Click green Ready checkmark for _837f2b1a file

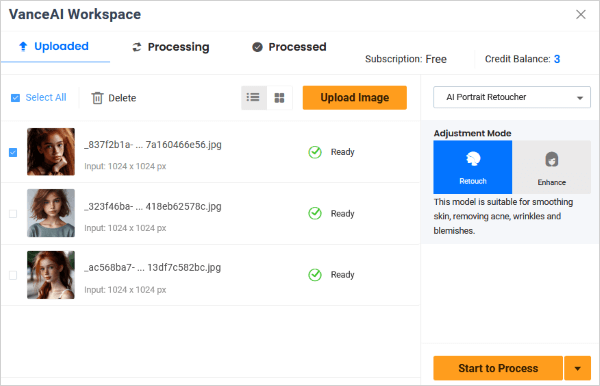pyautogui.click(x=315, y=152)
